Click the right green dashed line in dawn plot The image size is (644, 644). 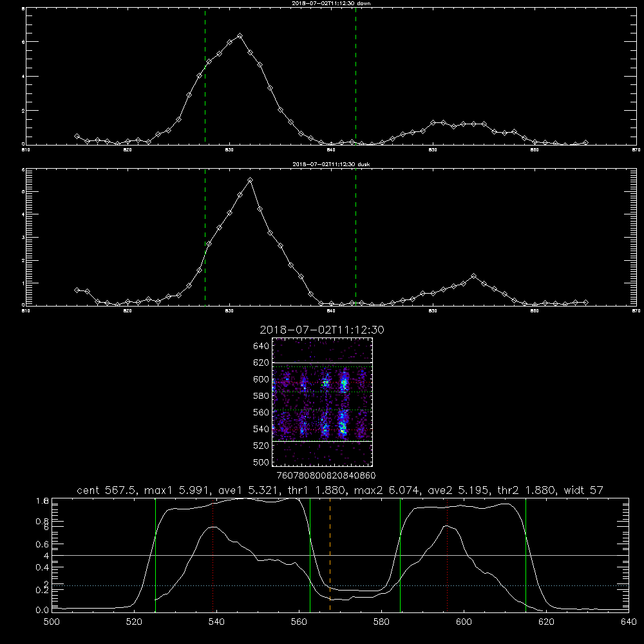[x=355, y=76]
